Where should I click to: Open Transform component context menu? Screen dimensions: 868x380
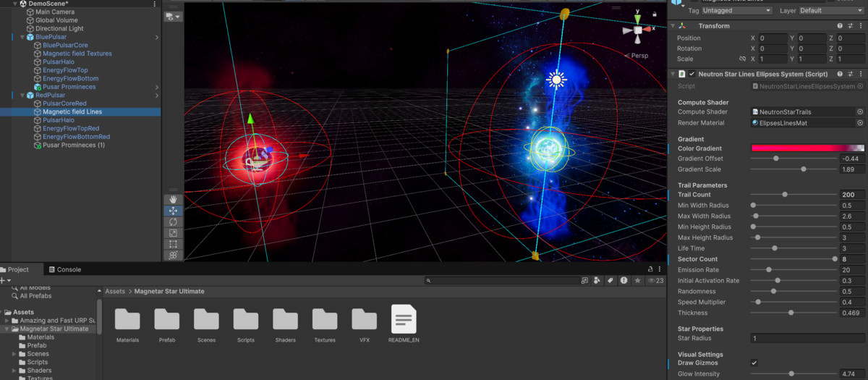point(861,26)
